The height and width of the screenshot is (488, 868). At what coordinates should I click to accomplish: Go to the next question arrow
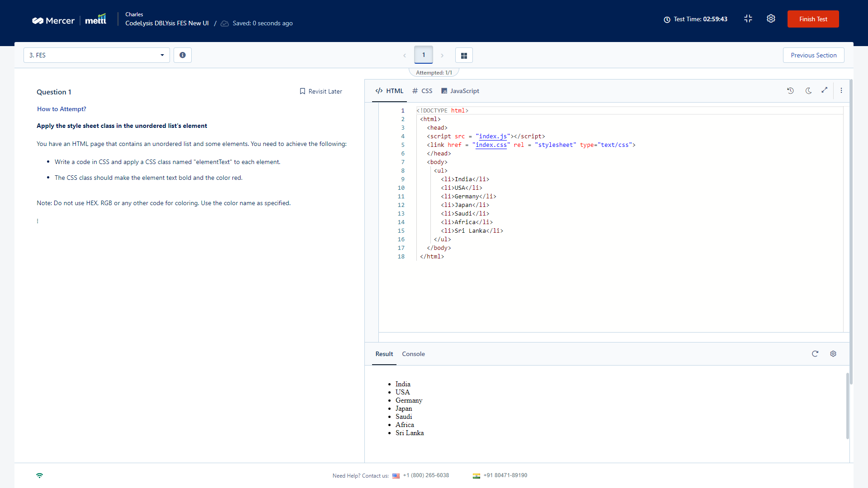click(x=442, y=56)
